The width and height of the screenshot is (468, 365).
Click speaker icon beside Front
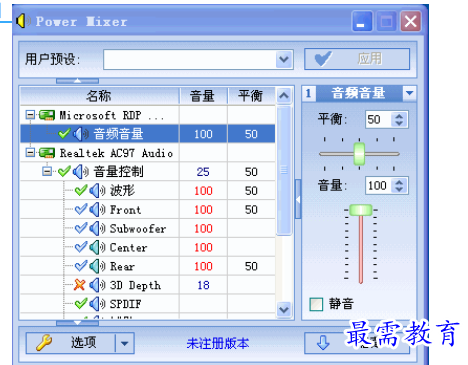(x=97, y=210)
